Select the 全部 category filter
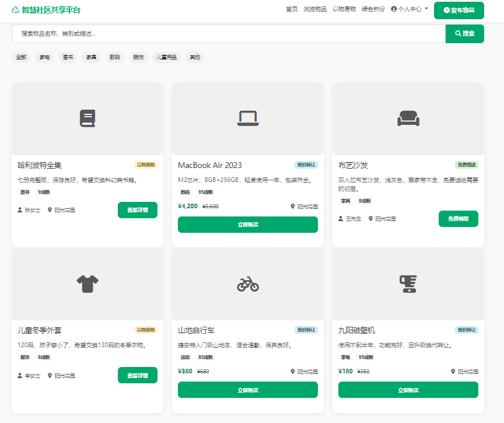504x423 pixels. click(21, 57)
